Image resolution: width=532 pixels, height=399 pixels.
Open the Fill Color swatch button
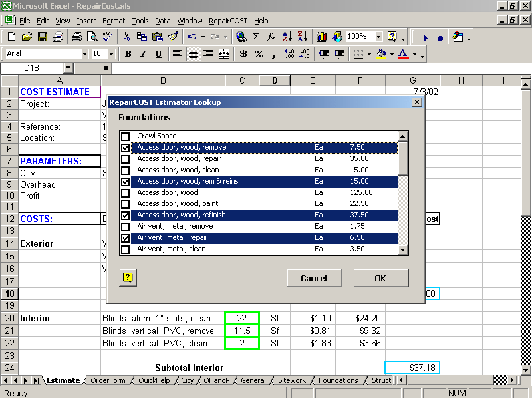[x=381, y=54]
